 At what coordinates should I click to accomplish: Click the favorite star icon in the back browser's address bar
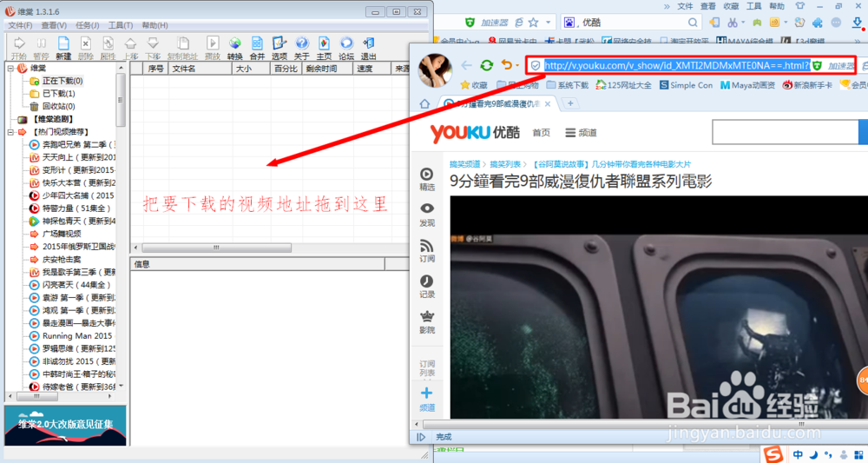coord(534,23)
